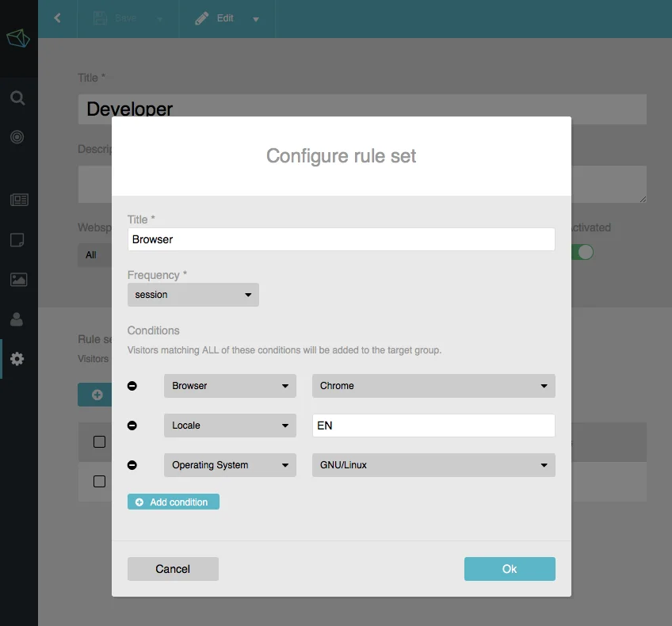
Task: Click the back arrow in the toolbar
Action: coord(57,18)
